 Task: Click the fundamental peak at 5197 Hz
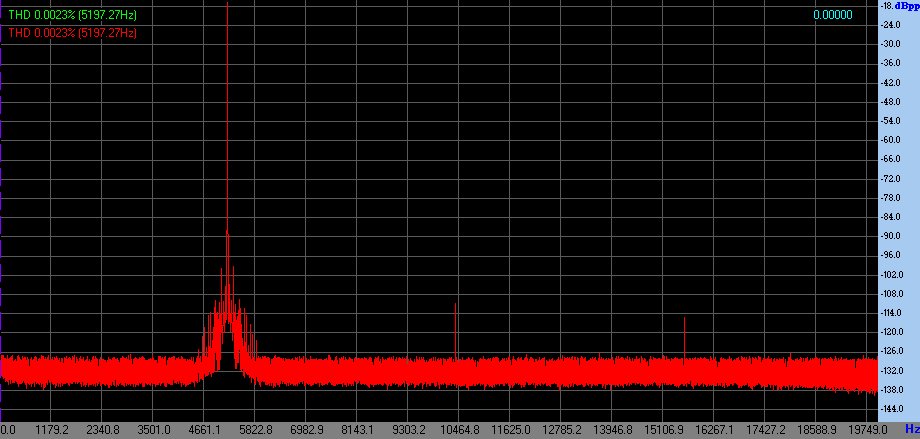(x=227, y=117)
